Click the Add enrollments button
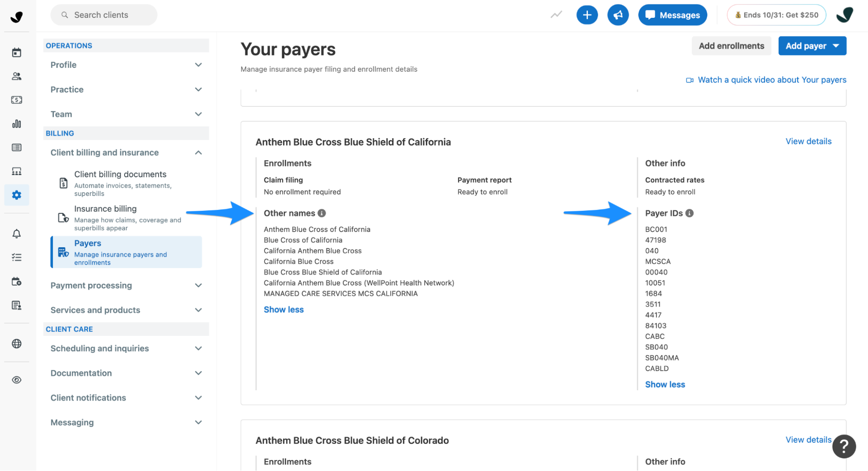This screenshot has width=868, height=471. click(731, 46)
